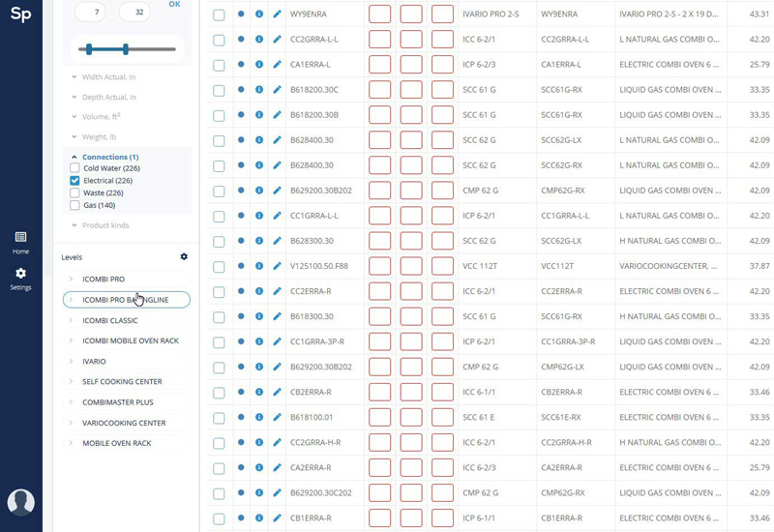Show info for the CA1ERRA-L row
774x532 pixels.
coord(258,65)
